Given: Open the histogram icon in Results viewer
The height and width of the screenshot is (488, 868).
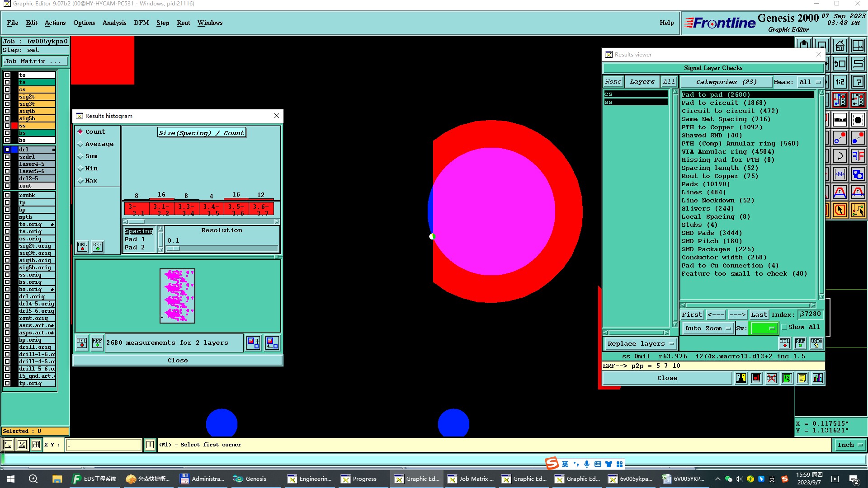Looking at the screenshot, I should click(x=817, y=378).
